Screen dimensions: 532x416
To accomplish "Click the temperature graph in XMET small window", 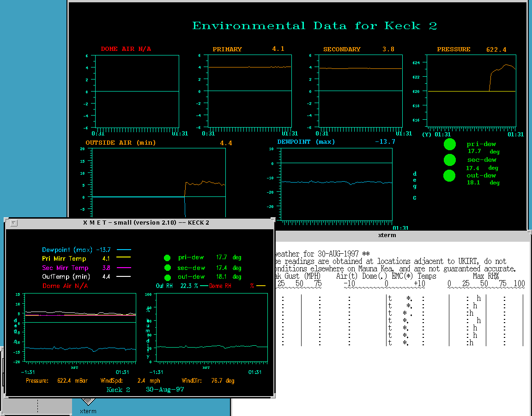I will (80, 327).
